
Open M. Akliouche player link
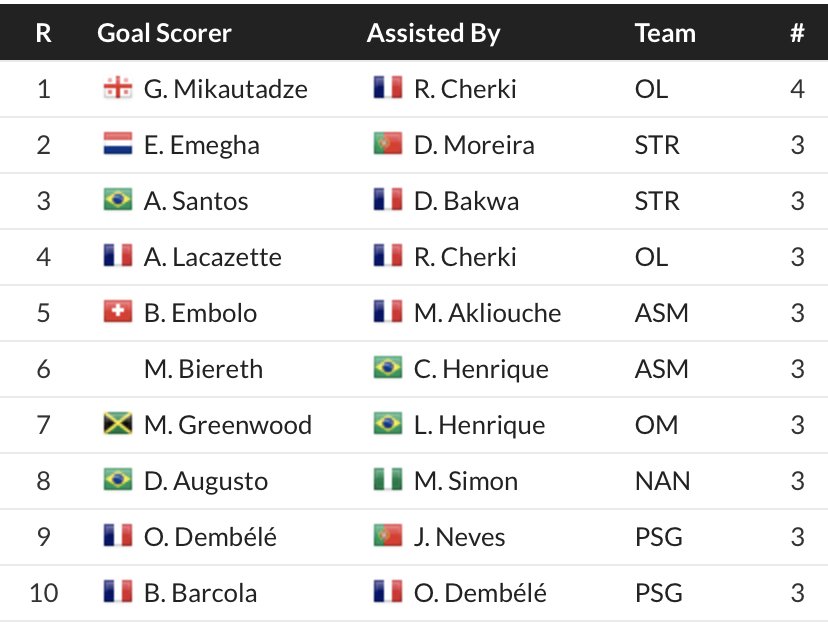[x=487, y=313]
